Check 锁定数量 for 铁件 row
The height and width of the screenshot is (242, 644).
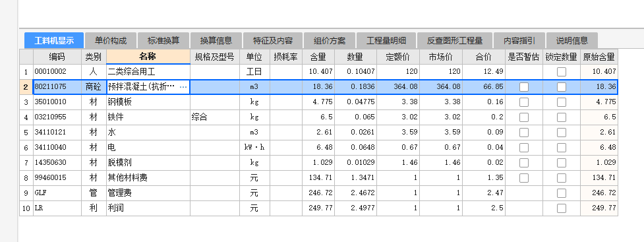point(562,117)
